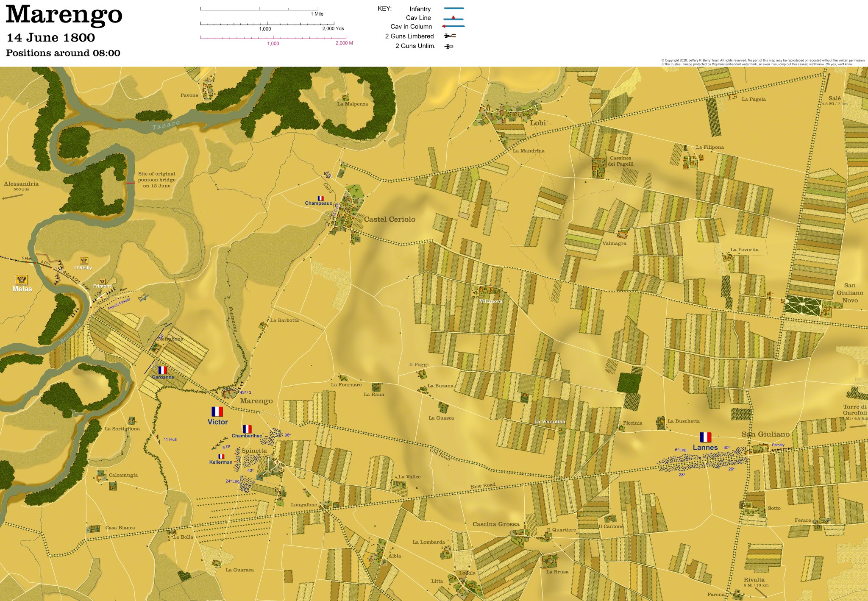
Task: Click the French flag above Victor
Action: click(217, 412)
